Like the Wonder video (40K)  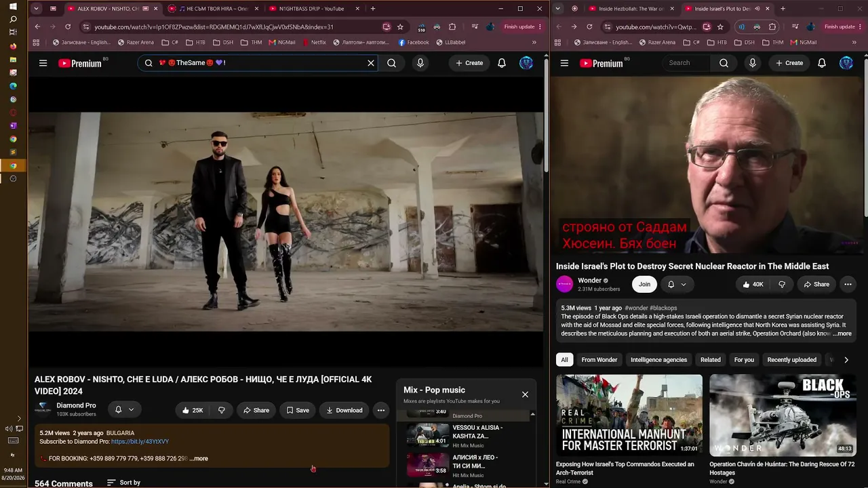[753, 285]
